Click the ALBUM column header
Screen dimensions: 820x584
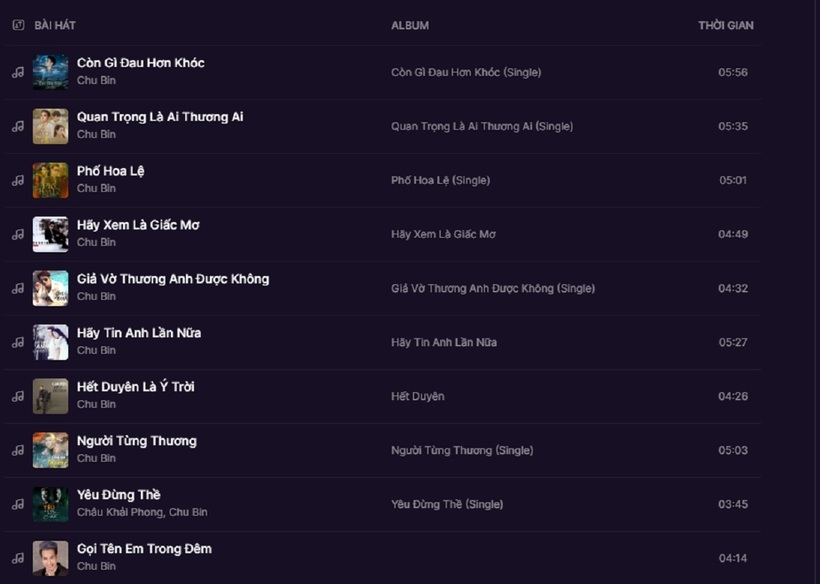tap(410, 25)
